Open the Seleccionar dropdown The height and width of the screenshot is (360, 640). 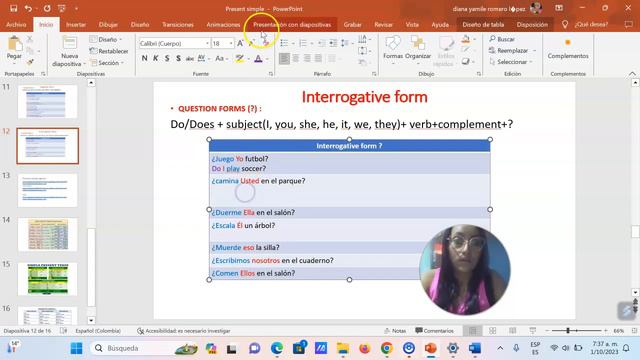[511, 62]
